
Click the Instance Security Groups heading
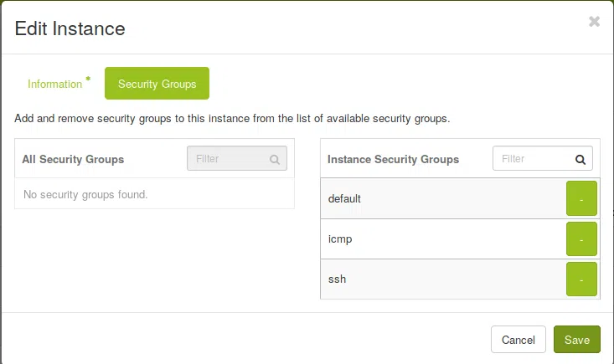[x=393, y=159]
